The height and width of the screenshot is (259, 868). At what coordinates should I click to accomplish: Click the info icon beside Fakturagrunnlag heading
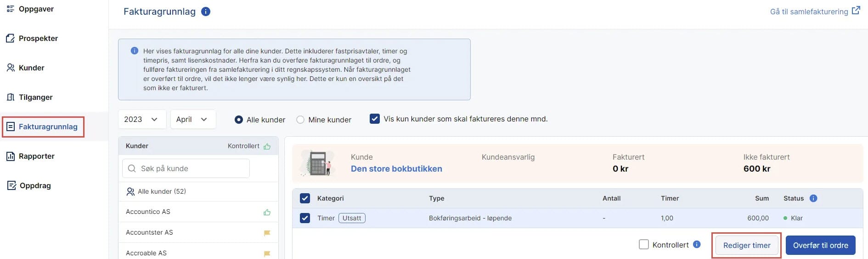point(206,12)
